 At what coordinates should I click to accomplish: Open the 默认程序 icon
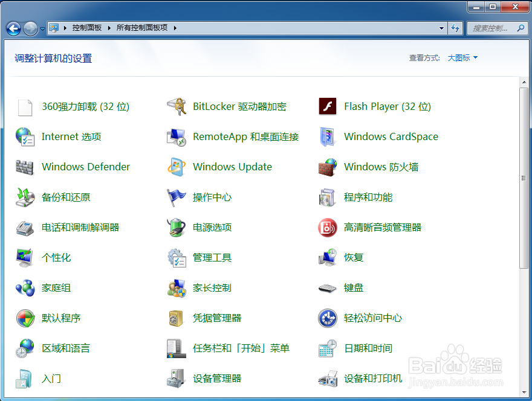point(25,318)
